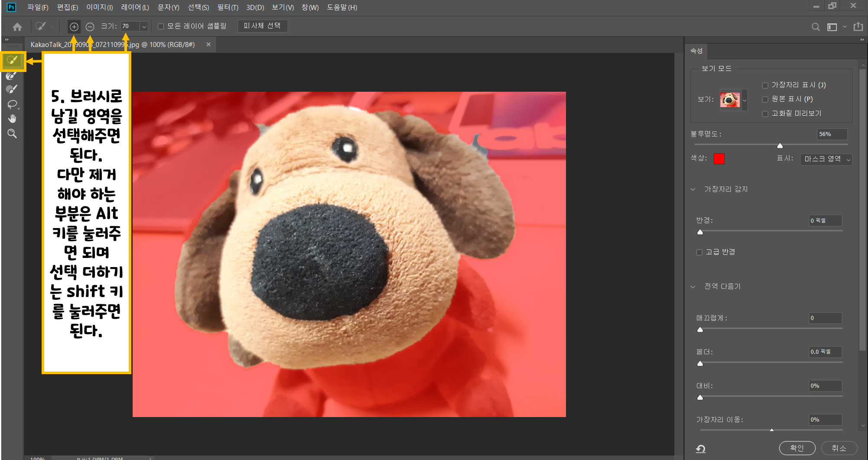Adjust the 반경 slider handle
This screenshot has width=868, height=460.
tap(700, 232)
